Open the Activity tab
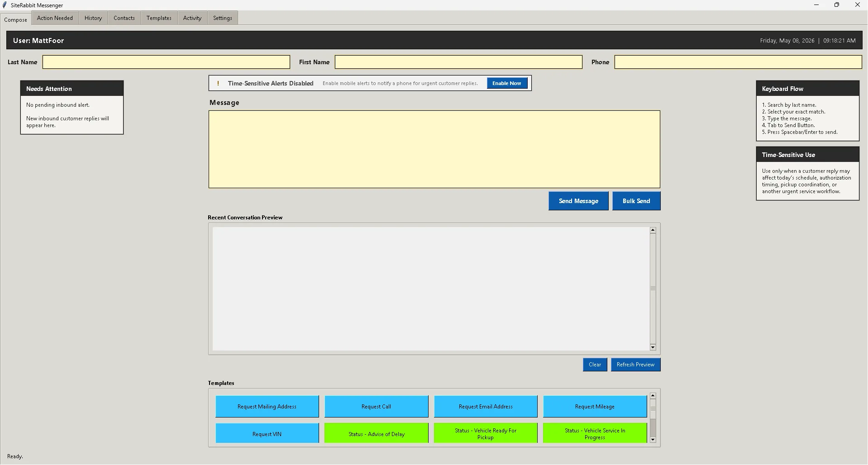This screenshot has width=868, height=465. (x=192, y=18)
